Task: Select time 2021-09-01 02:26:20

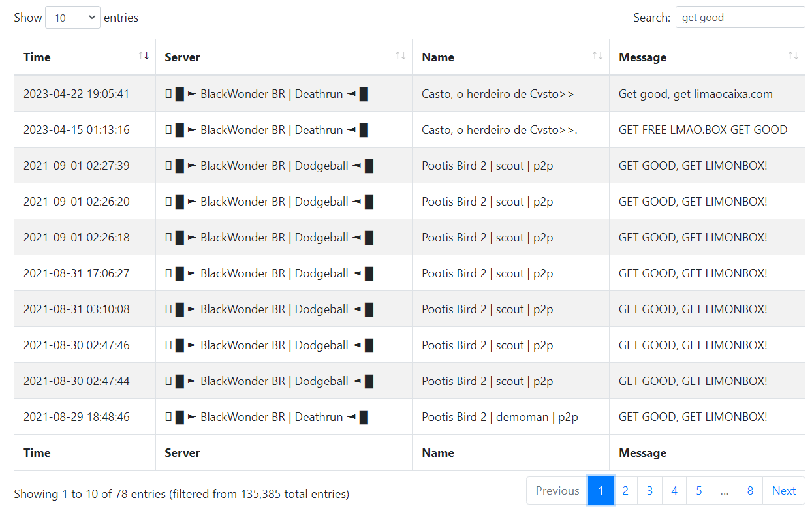Action: click(x=76, y=202)
